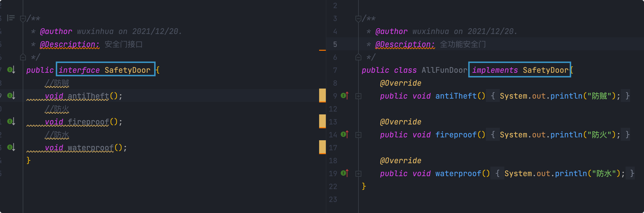Click the warning stripe marker beside void waterproof
The image size is (644, 213).
click(x=322, y=147)
